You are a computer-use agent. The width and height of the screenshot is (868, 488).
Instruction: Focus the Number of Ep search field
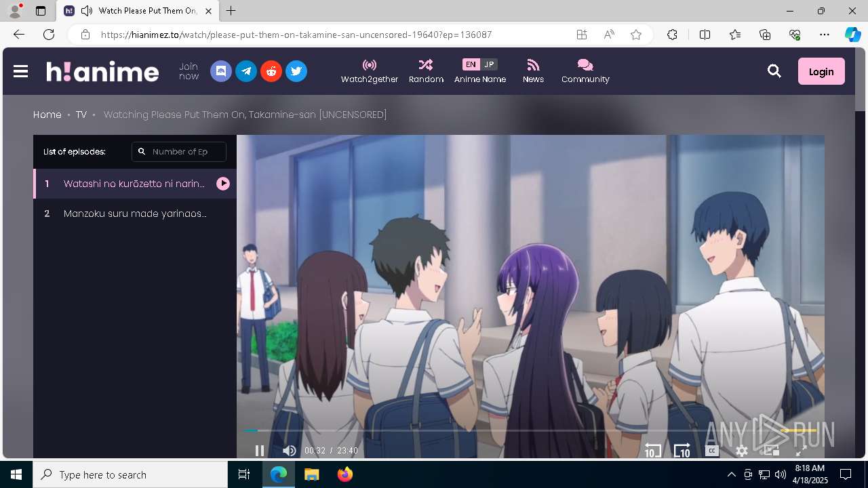click(179, 152)
